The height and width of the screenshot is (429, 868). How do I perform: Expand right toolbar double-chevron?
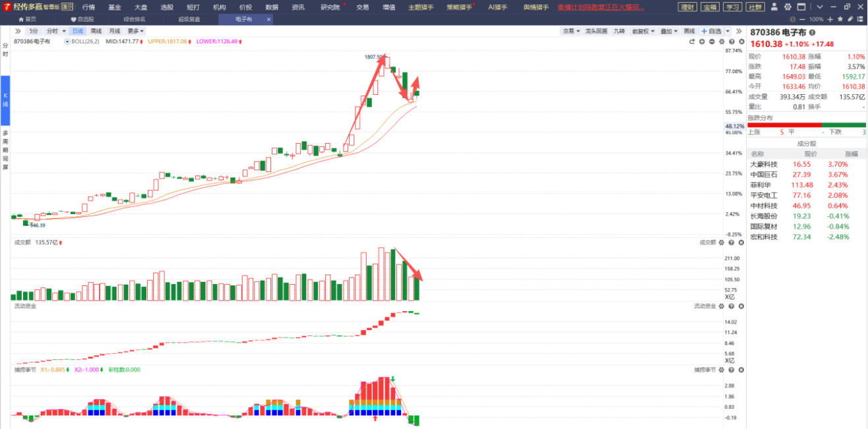(739, 31)
